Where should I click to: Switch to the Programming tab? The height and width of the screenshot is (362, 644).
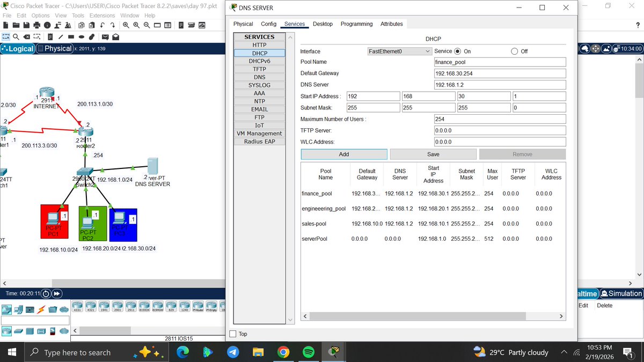(356, 24)
